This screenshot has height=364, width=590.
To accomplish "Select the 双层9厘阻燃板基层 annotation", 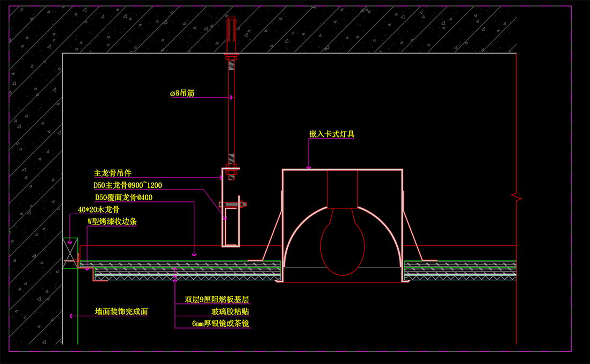I will (217, 300).
